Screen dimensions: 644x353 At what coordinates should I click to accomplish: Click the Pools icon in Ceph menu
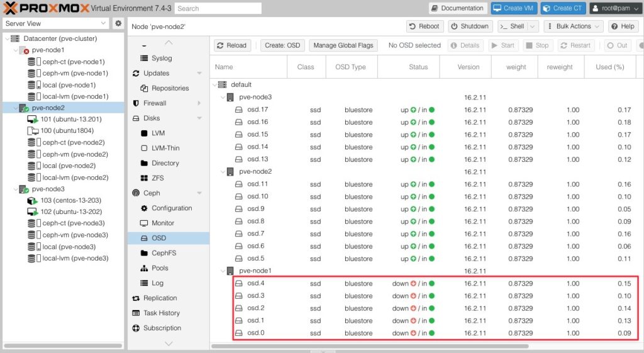coord(144,268)
